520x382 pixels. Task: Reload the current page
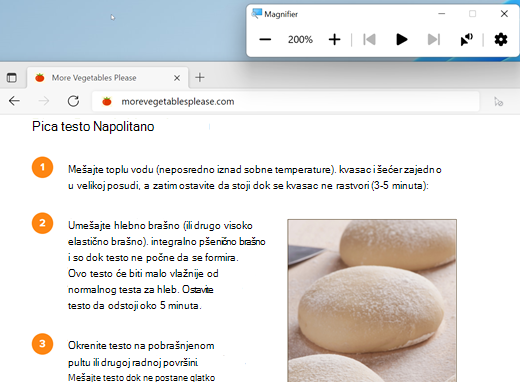[x=73, y=101]
